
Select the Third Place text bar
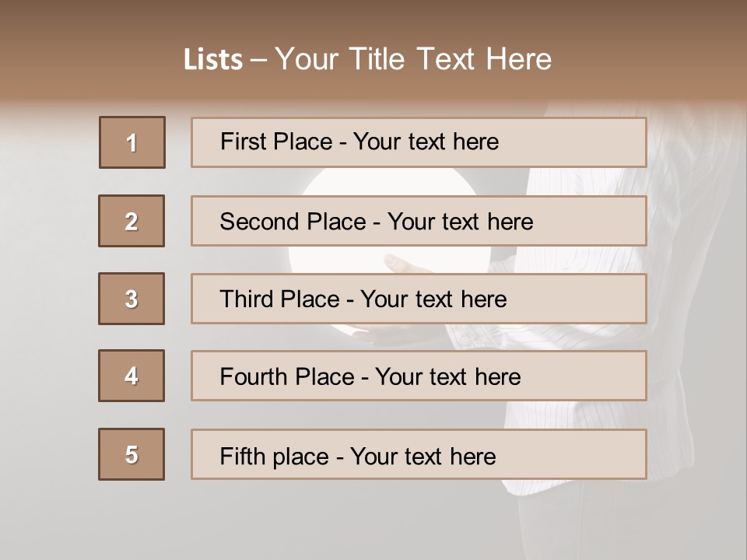pyautogui.click(x=419, y=299)
